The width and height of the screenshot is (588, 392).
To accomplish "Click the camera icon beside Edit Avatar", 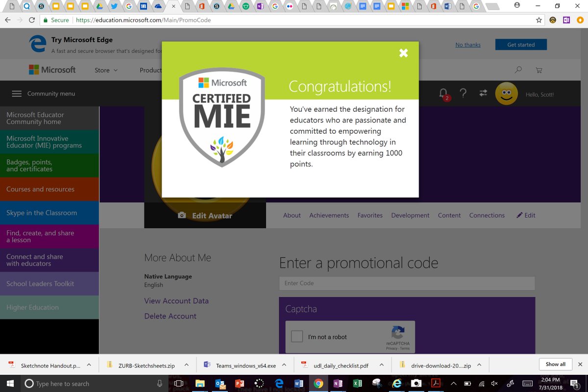I will [x=182, y=215].
